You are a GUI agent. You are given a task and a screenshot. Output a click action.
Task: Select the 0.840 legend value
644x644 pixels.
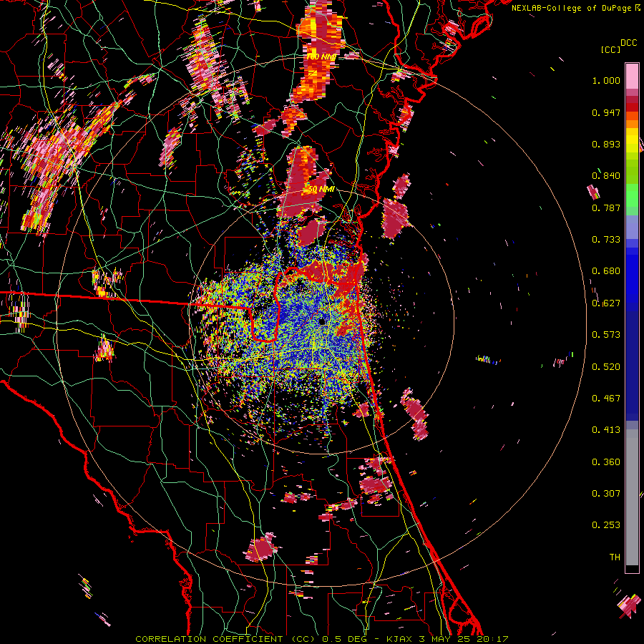click(x=606, y=176)
